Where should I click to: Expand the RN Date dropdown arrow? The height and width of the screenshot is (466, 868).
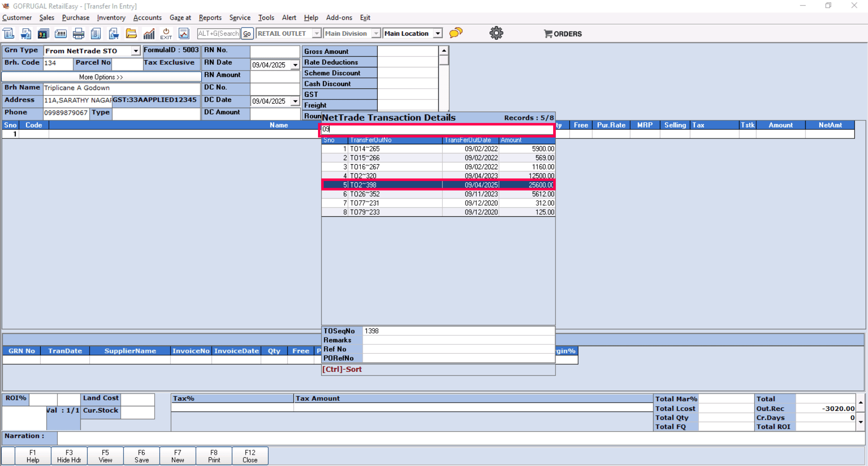click(295, 65)
